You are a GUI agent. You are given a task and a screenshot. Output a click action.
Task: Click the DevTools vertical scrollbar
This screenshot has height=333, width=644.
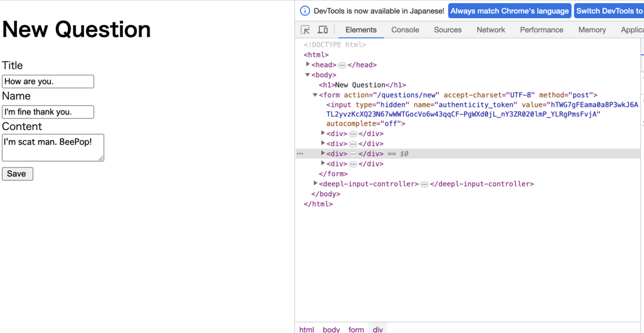(641, 54)
